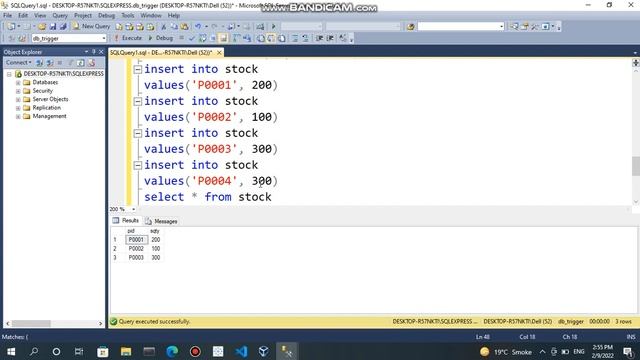Click the Disconnect icon in Object Explorer
Screen dimensions: 640x360
(49, 62)
